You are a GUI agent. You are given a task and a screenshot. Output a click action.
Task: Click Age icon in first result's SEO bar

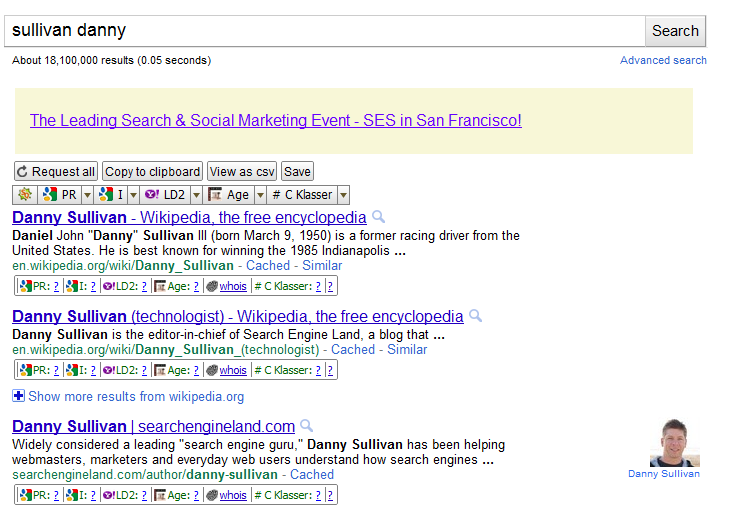(160, 286)
